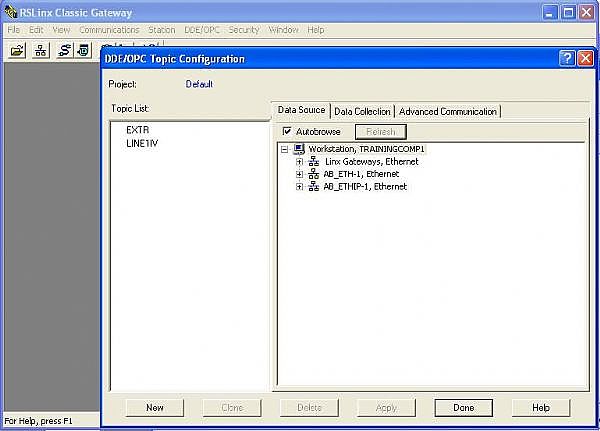Open the Help menu in menu bar
Image resolution: width=600 pixels, height=431 pixels.
pyautogui.click(x=316, y=30)
